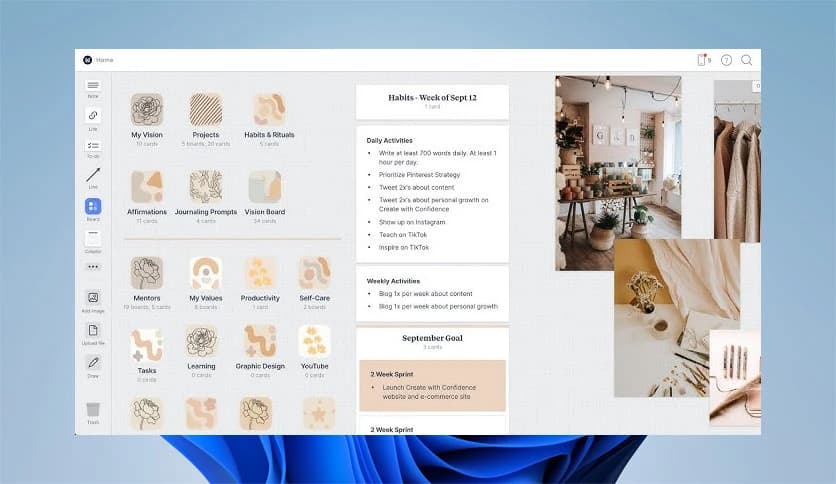
Task: Open the Mentors board
Action: 147,273
